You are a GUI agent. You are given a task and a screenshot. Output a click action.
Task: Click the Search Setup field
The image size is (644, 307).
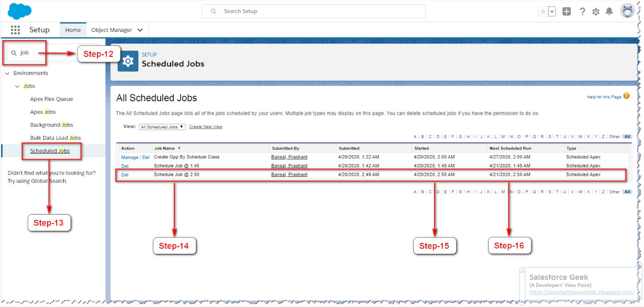[x=314, y=11]
